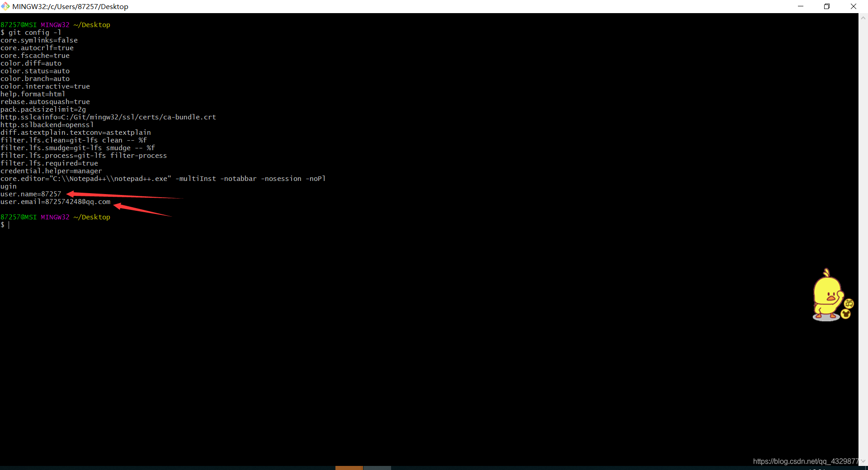
Task: Click the line 'pack.packsizelimit=2g'
Action: pyautogui.click(x=43, y=109)
